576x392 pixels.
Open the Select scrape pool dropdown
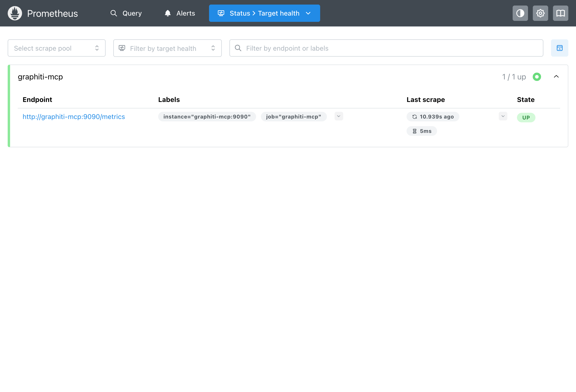click(56, 48)
